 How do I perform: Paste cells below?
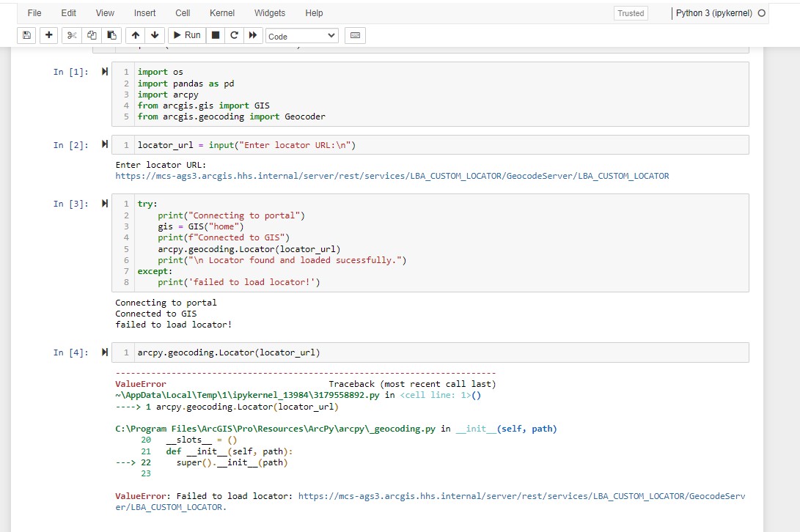pyautogui.click(x=111, y=35)
